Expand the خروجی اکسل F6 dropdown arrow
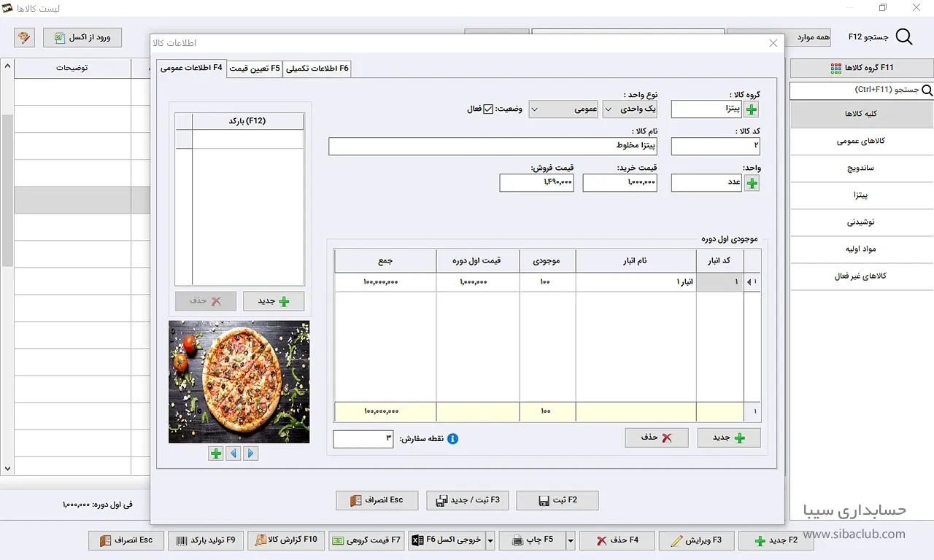The image size is (934, 560). coord(490,540)
